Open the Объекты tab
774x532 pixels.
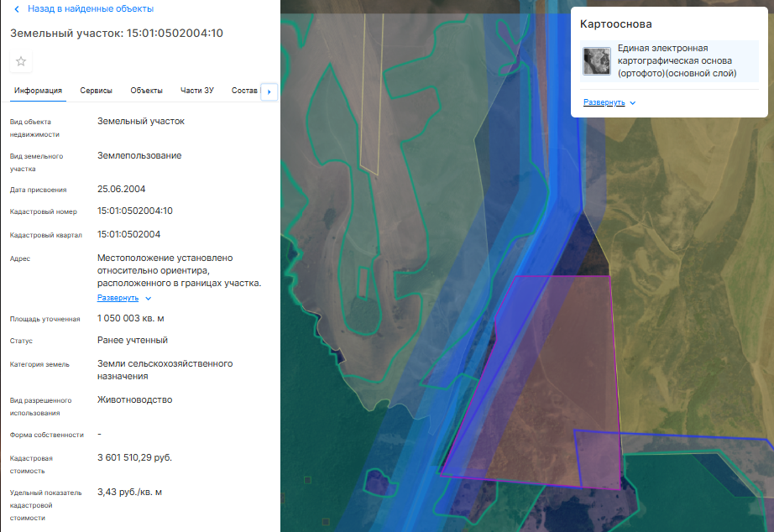click(147, 91)
